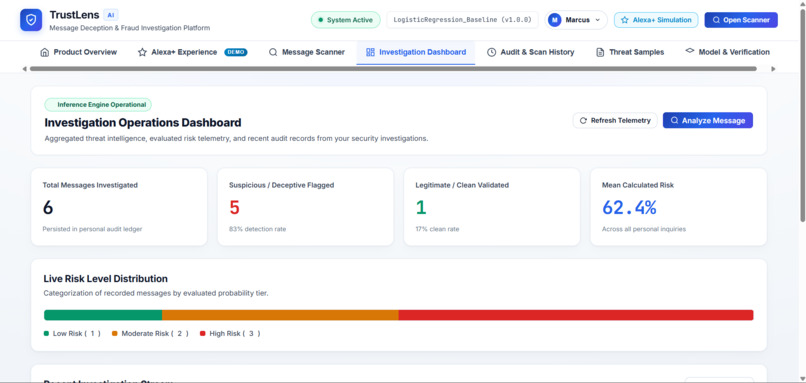Image resolution: width=806 pixels, height=383 pixels.
Task: Click the horizontal tab scrollbar thumb
Action: click(x=393, y=69)
